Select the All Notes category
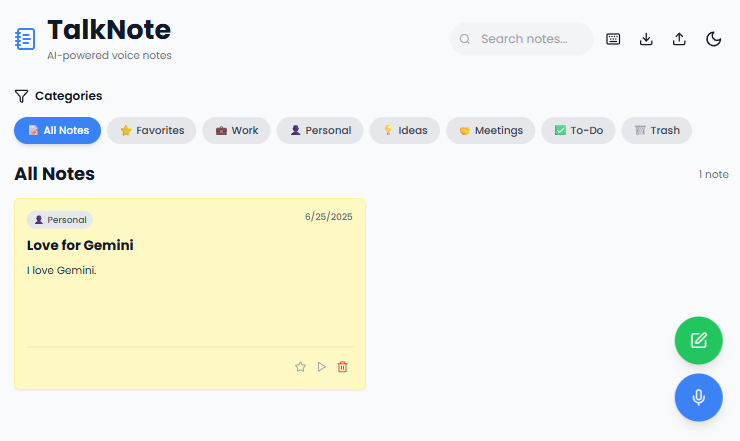Screen dimensions: 740x441 coord(58,130)
